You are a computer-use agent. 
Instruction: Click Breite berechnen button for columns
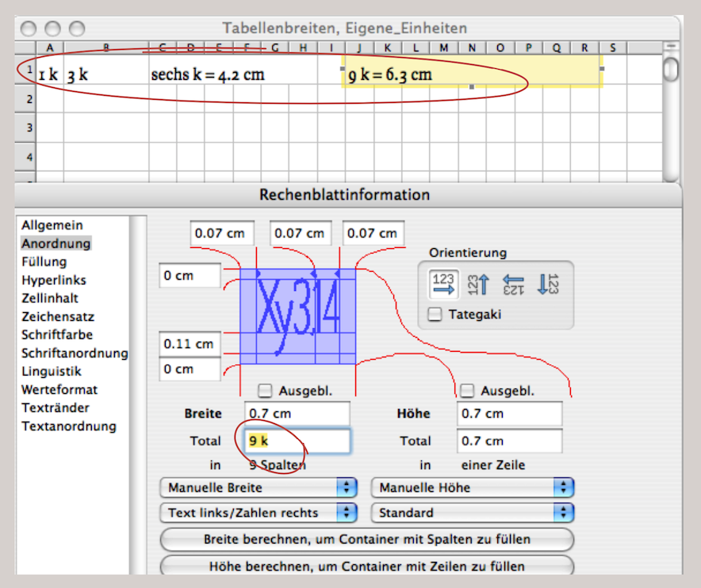366,540
